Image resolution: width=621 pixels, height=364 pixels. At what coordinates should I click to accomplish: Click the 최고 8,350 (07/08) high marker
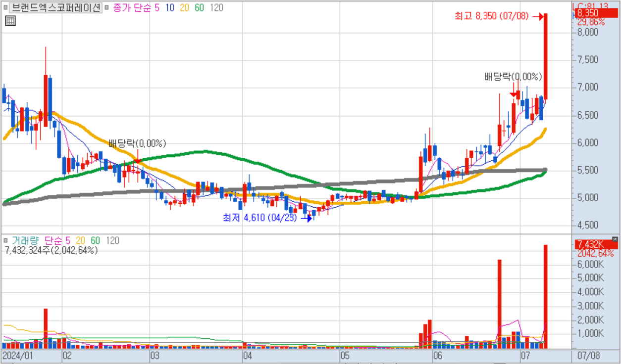coord(492,16)
